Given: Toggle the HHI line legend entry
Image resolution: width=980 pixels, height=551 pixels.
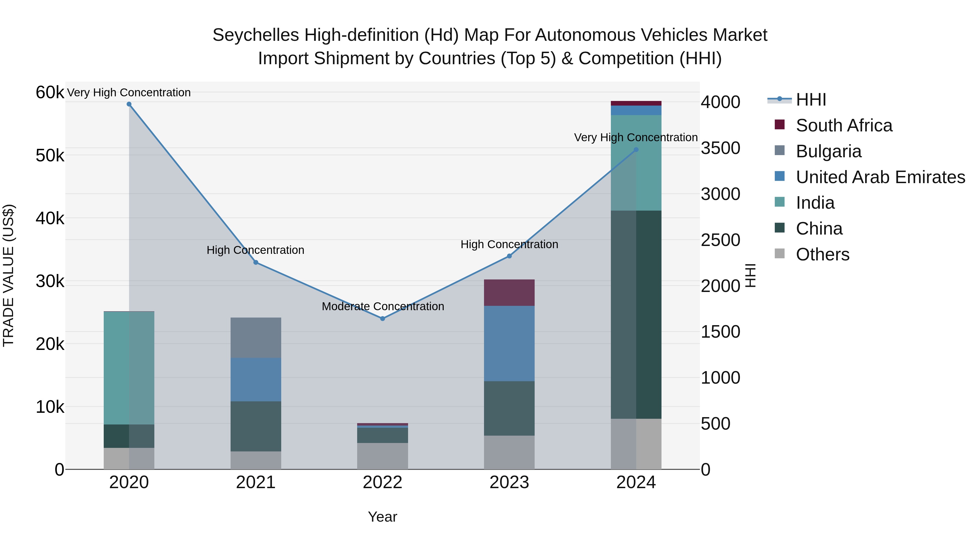Looking at the screenshot, I should pyautogui.click(x=797, y=100).
